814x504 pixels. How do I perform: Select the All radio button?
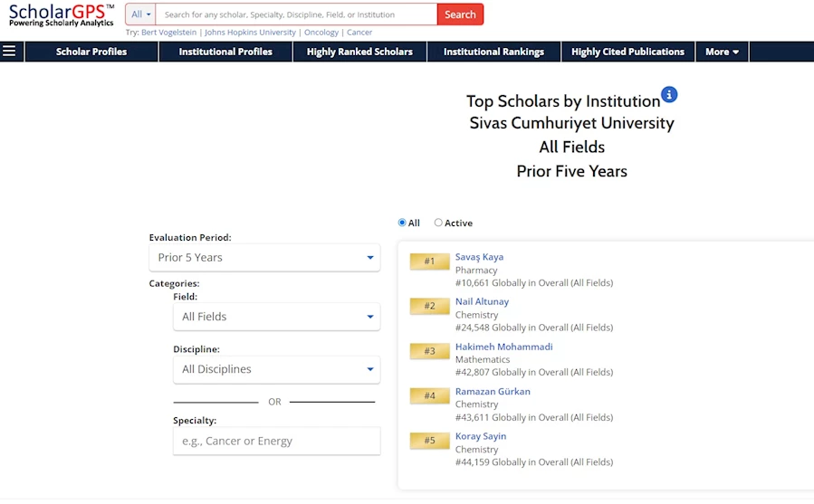coord(402,223)
